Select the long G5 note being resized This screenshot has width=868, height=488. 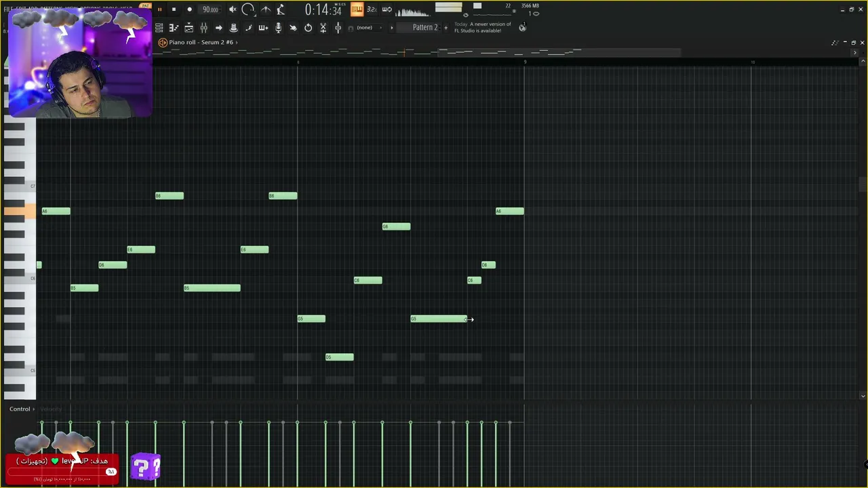coord(439,319)
